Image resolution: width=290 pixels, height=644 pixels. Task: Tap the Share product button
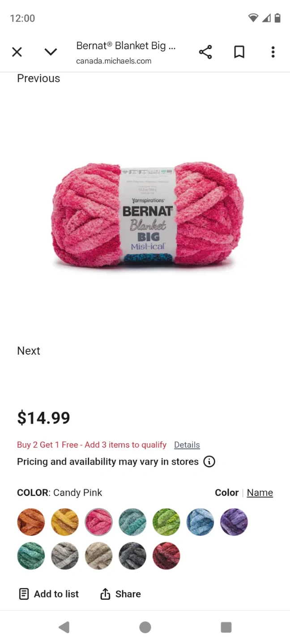pos(120,594)
